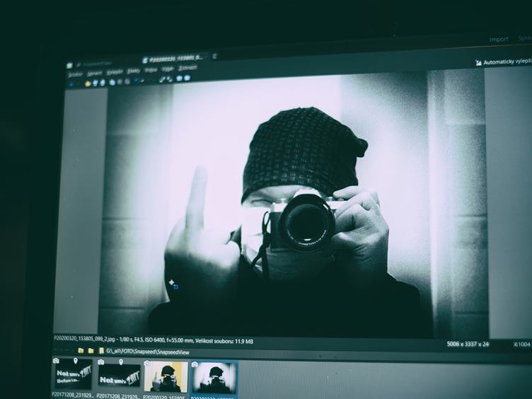The image size is (532, 399).
Task: Click the camera icon on the second Než umřu thumbnail
Action: (100, 362)
